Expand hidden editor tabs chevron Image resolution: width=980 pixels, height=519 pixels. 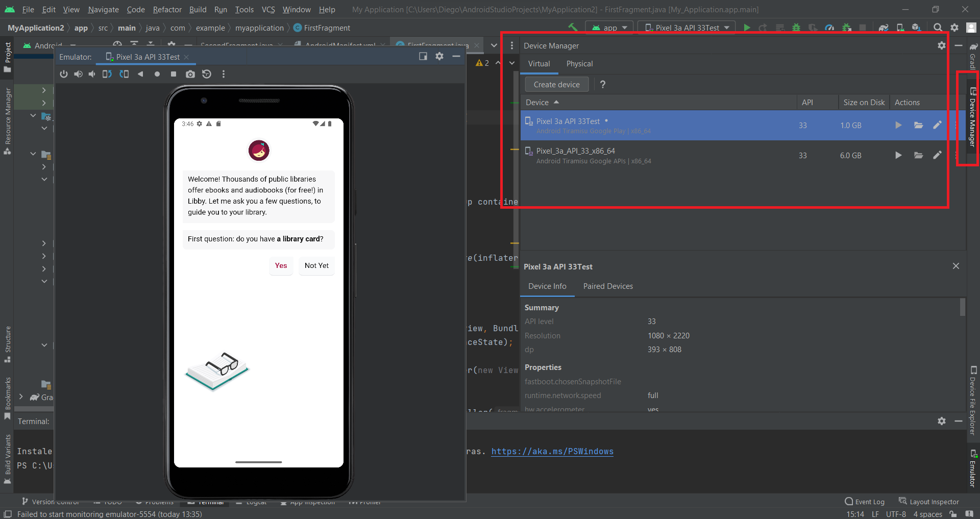[494, 45]
